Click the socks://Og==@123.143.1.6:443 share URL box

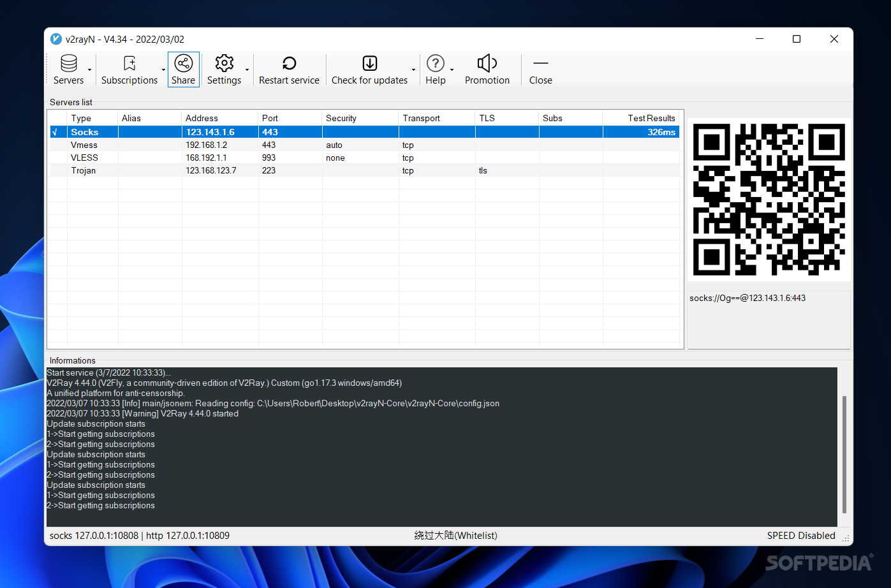tap(769, 320)
